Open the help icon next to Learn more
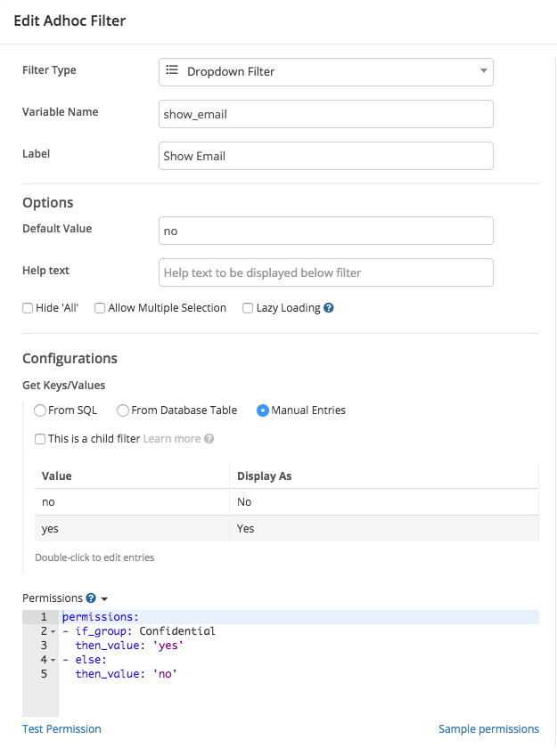The image size is (557, 756). point(206,438)
